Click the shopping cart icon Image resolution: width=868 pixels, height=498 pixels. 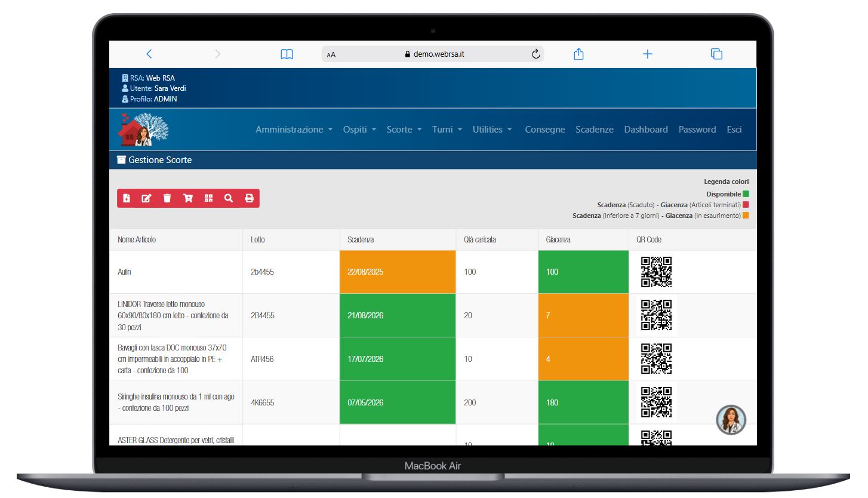point(188,199)
